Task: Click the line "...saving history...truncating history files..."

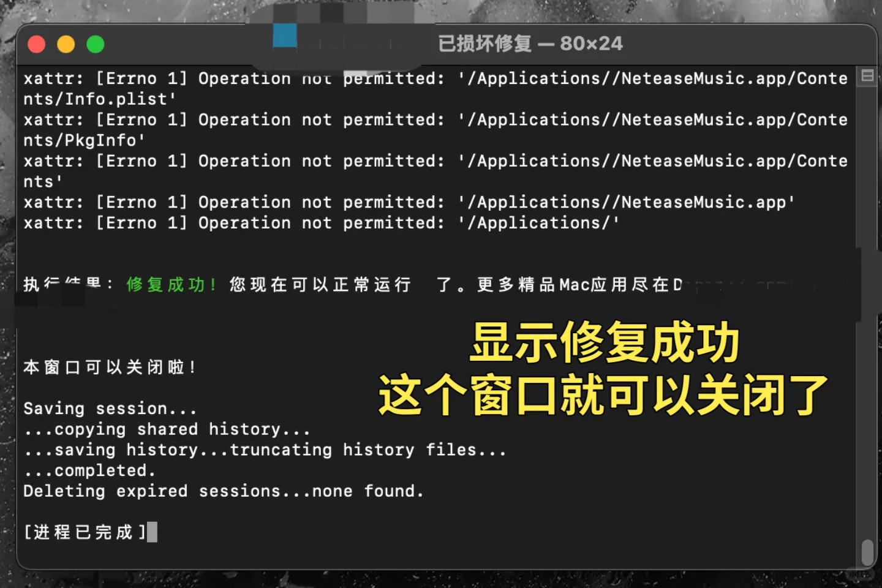Action: 265,450
